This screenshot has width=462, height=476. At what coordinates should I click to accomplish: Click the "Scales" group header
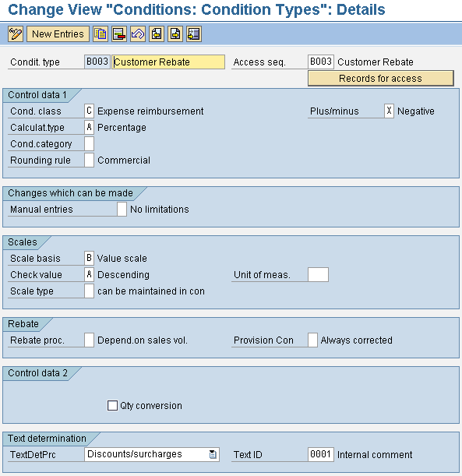[23, 242]
